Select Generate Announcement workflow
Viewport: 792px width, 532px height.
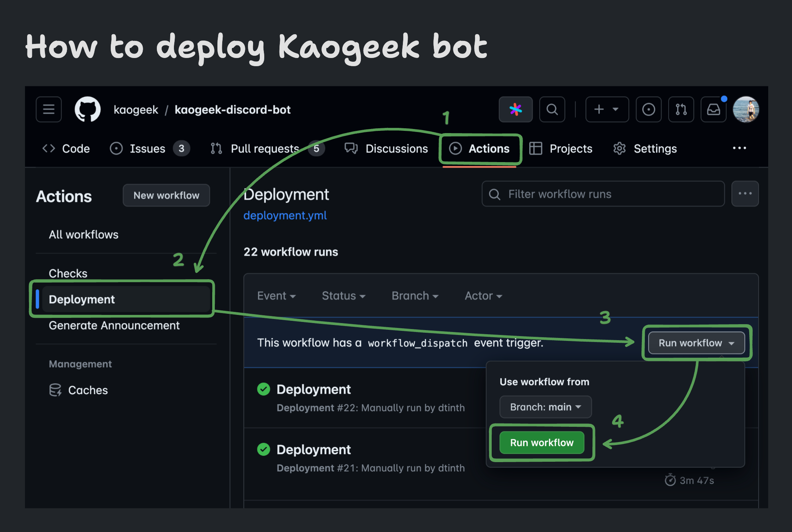click(x=114, y=325)
